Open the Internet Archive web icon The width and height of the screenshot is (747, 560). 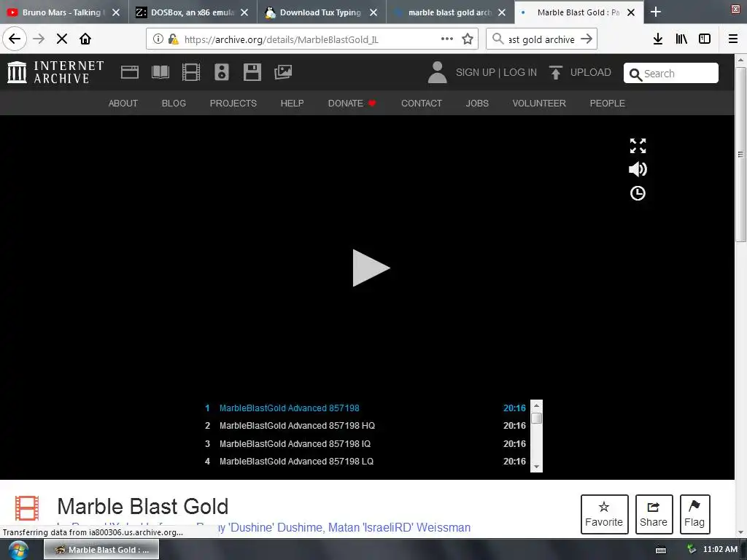pos(130,72)
